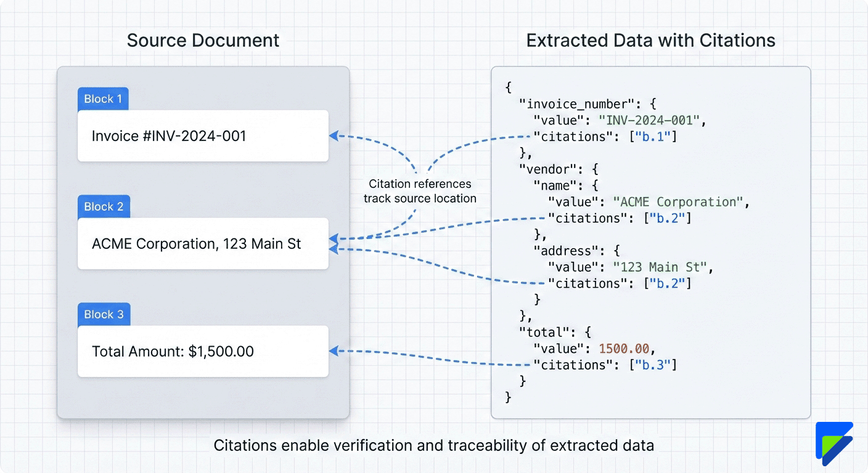This screenshot has width=868, height=473.
Task: Toggle the 1500.00 value highlight
Action: [x=623, y=348]
